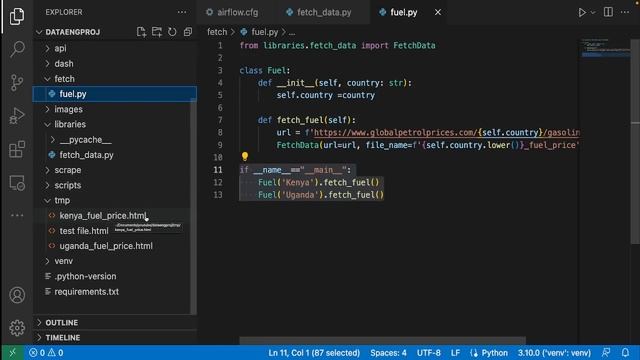Collapse all folders in Explorer

pyautogui.click(x=188, y=32)
